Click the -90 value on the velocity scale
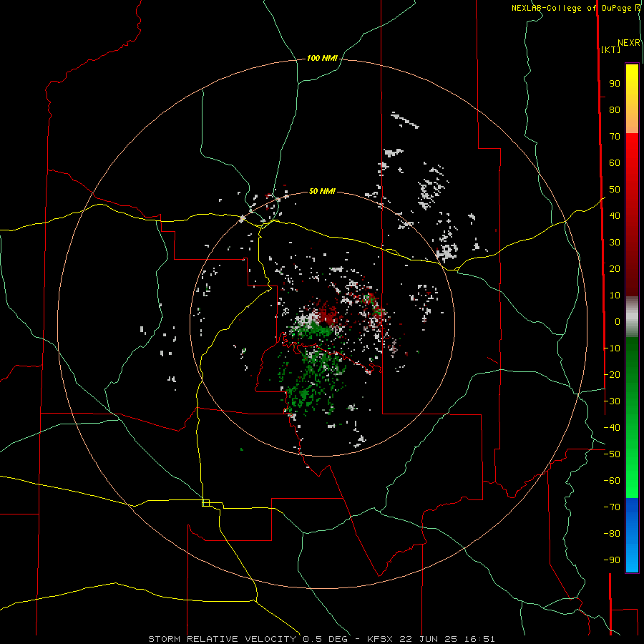This screenshot has width=644, height=644. pyautogui.click(x=612, y=560)
